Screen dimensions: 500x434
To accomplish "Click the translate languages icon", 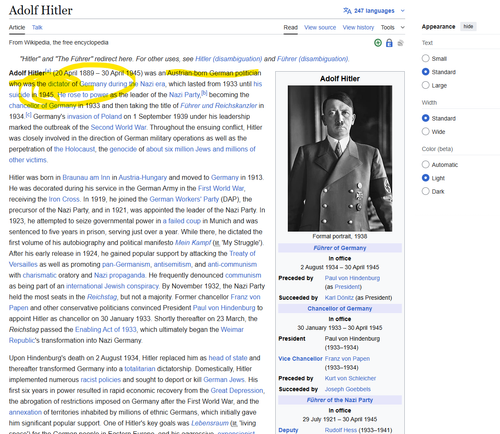I will click(347, 11).
